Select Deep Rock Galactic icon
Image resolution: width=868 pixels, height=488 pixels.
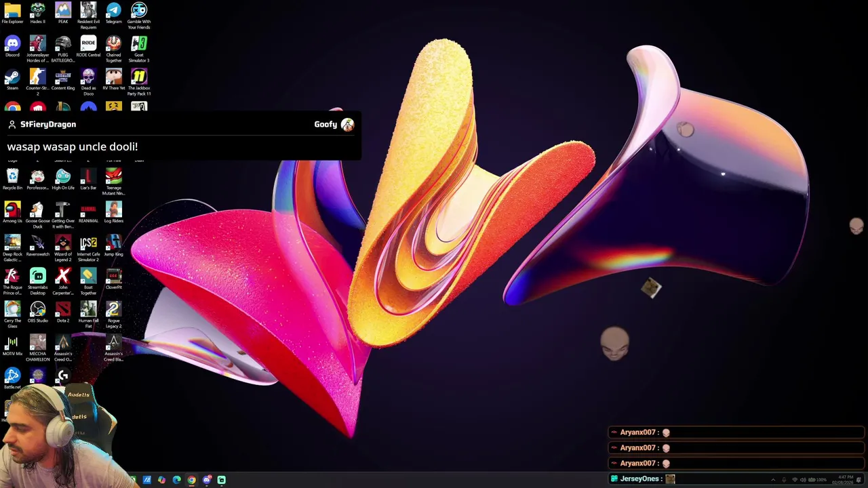coord(12,249)
